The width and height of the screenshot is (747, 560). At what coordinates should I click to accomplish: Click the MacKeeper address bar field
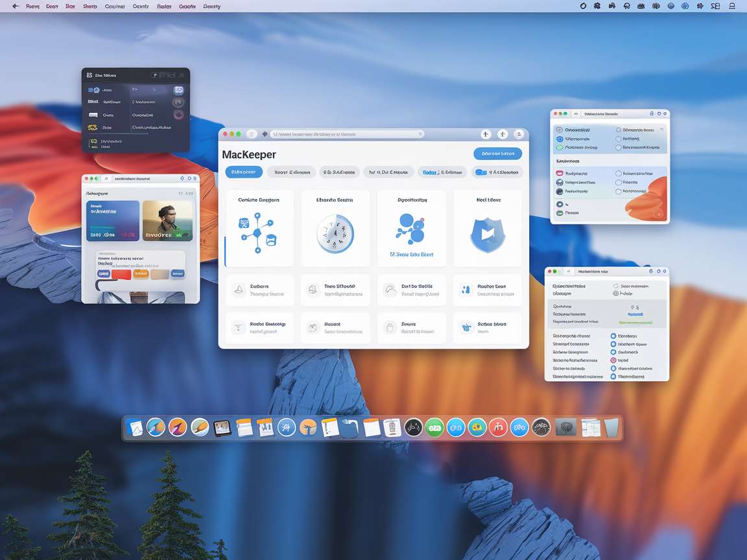[347, 134]
